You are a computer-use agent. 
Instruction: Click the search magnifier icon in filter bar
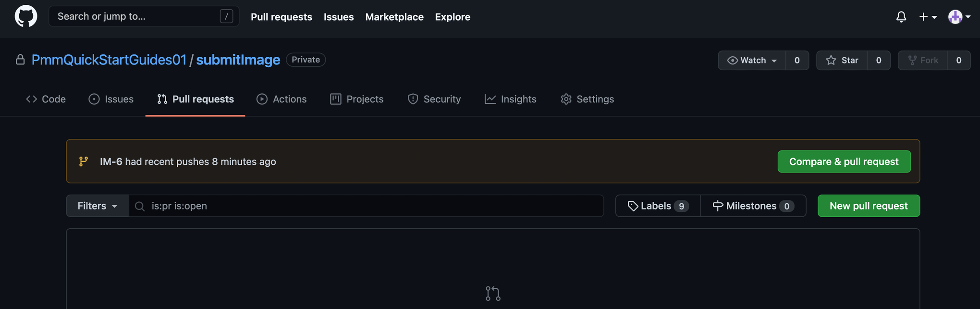click(x=140, y=206)
